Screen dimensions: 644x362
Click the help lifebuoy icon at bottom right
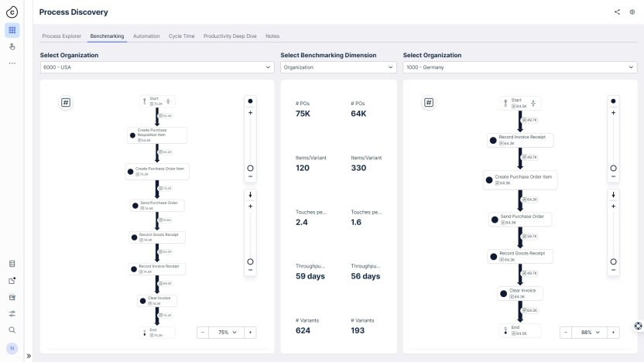tap(638, 326)
